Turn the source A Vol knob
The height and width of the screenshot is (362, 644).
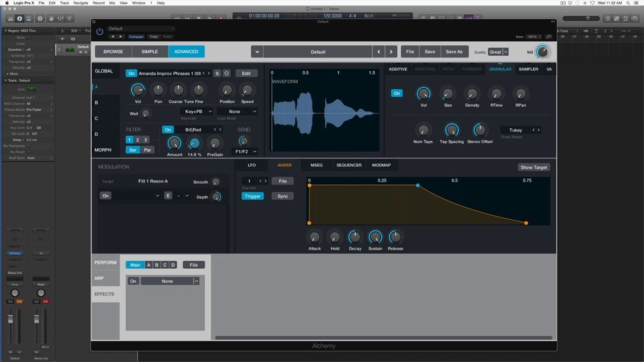138,90
